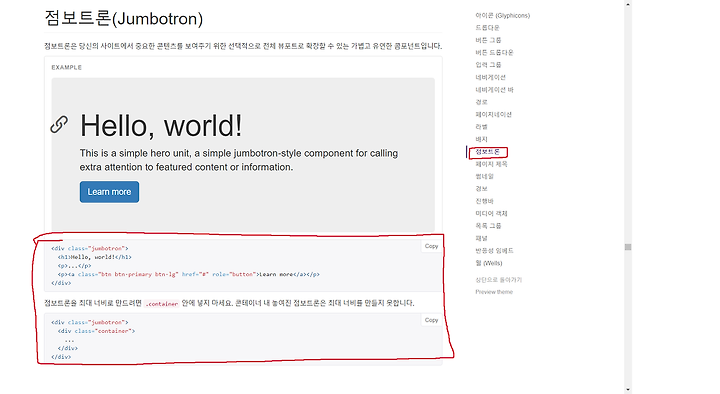Click the EXAMPLE label text
720x394 pixels.
tap(67, 68)
